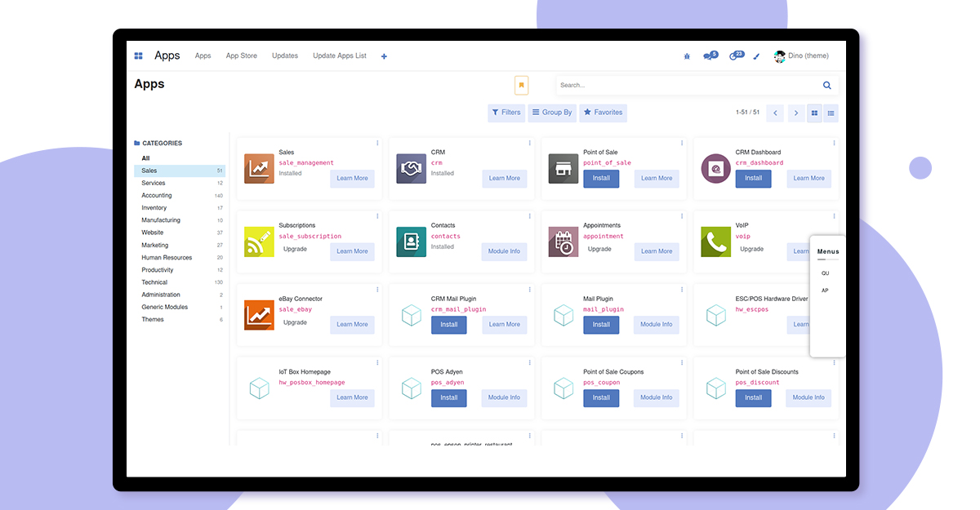
Task: Select the All category
Action: [180, 158]
